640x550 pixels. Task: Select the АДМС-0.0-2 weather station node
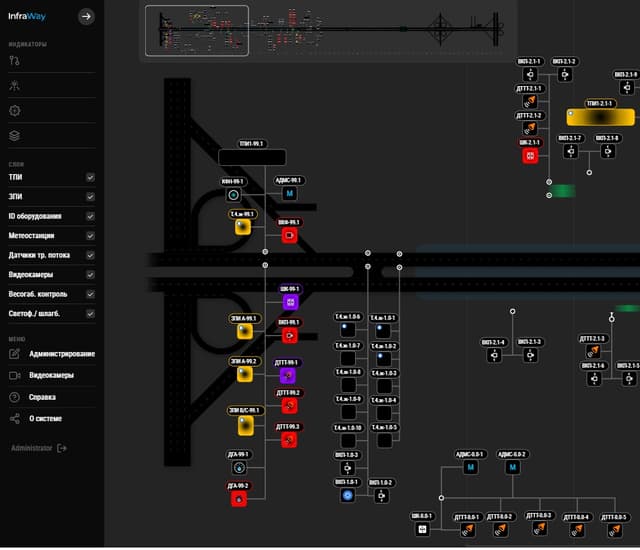[512, 467]
